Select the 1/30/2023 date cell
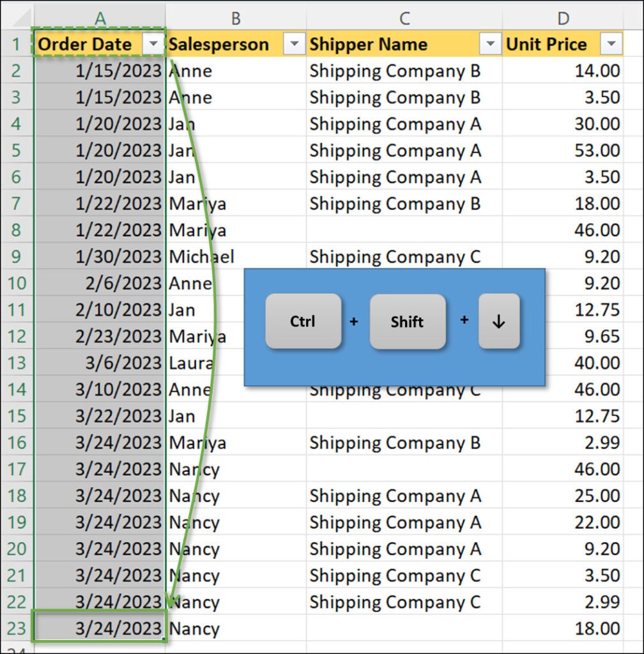The width and height of the screenshot is (644, 654). point(100,257)
